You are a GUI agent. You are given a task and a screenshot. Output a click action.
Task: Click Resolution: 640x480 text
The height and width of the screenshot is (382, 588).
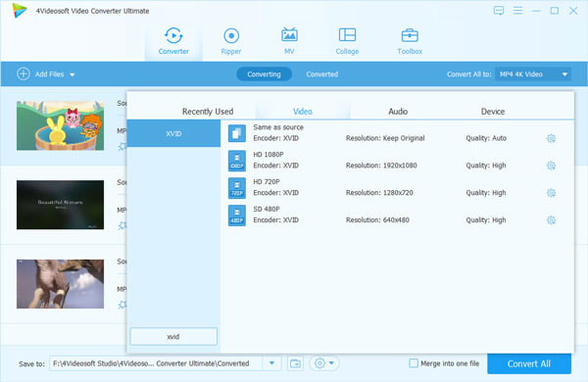click(x=377, y=220)
